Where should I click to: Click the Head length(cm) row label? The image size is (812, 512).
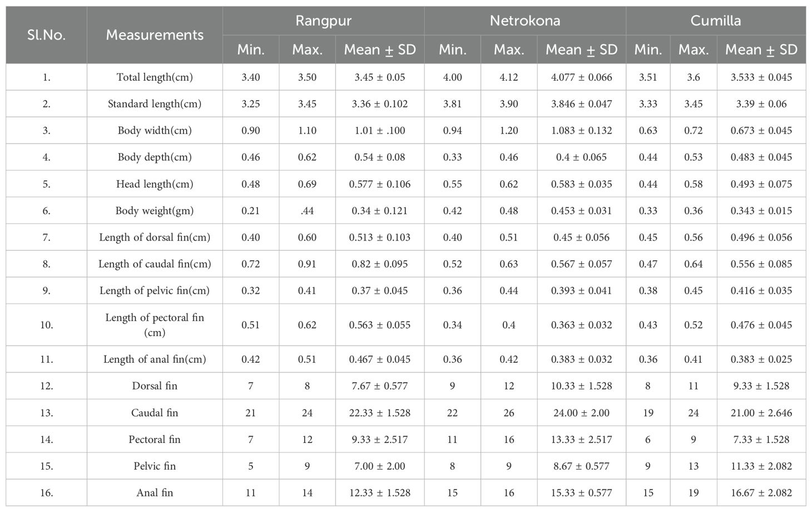[x=155, y=184]
